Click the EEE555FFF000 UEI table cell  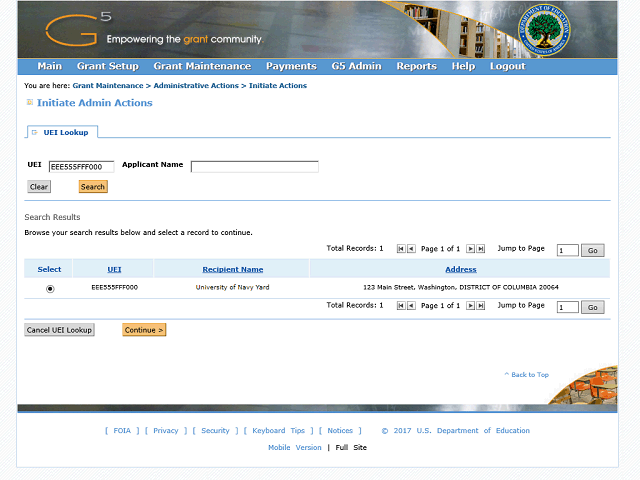114,287
